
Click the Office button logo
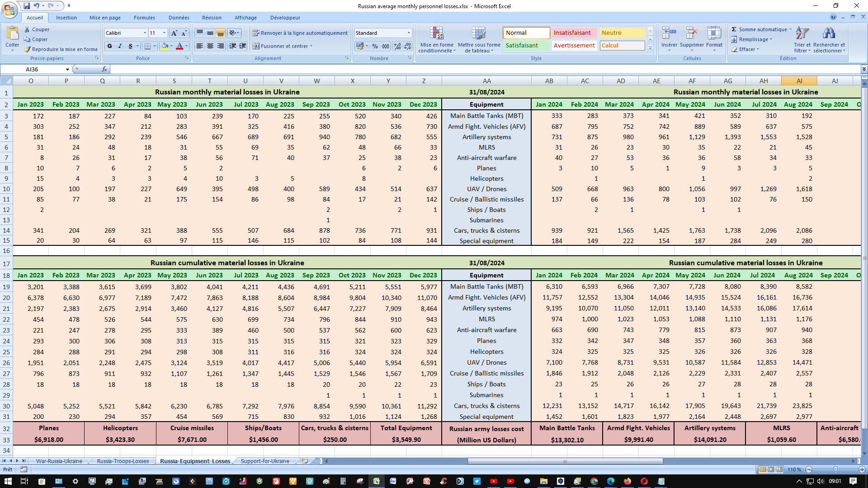tap(9, 10)
